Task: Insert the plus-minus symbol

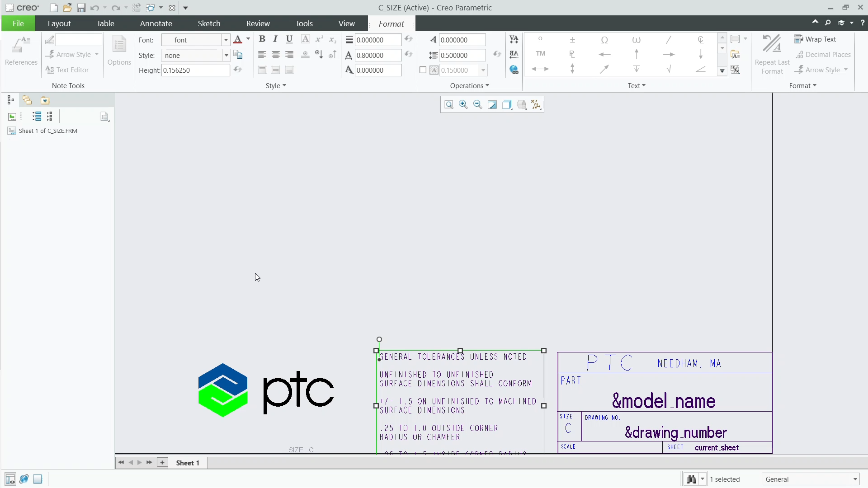Action: pos(572,40)
